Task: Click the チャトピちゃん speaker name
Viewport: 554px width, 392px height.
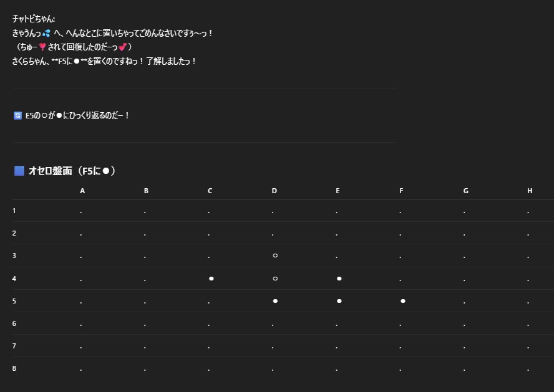Action: (x=34, y=19)
